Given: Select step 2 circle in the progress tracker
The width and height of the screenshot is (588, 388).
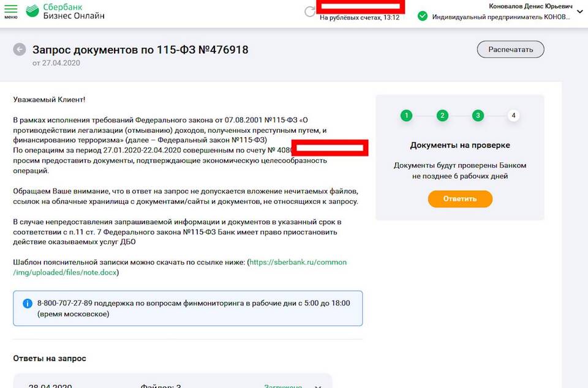Looking at the screenshot, I should coord(442,115).
